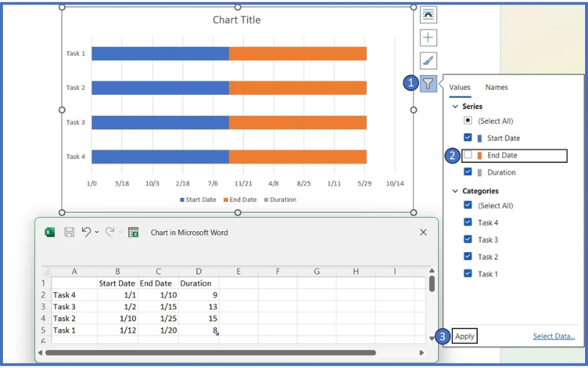Select row 2 header
This screenshot has width=588, height=368.
[43, 295]
